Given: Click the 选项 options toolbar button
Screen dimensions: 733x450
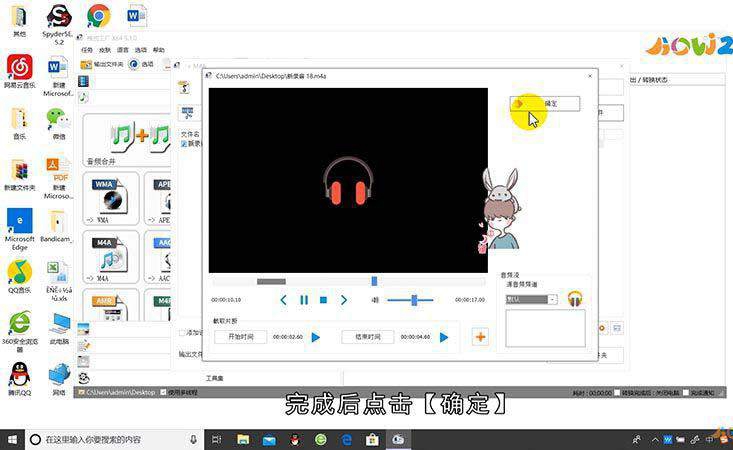Looking at the screenshot, I should click(x=141, y=64).
